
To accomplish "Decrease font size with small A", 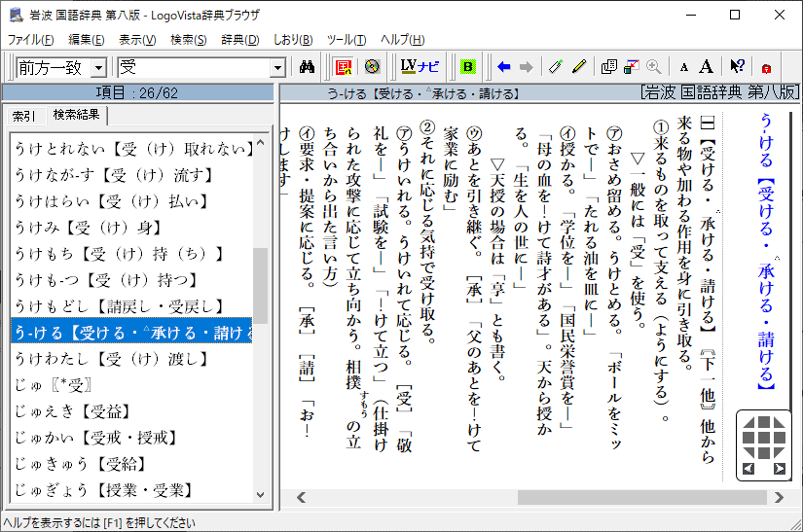I will [683, 67].
